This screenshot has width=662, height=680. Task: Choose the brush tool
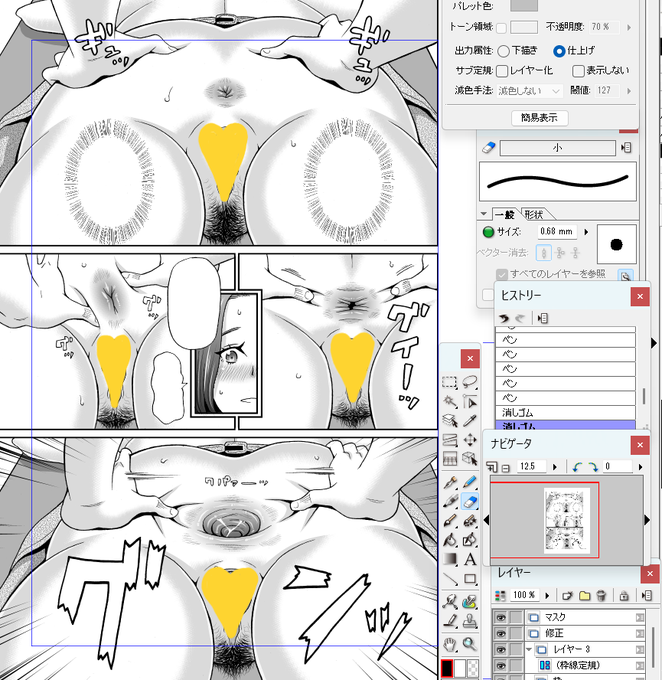click(450, 520)
